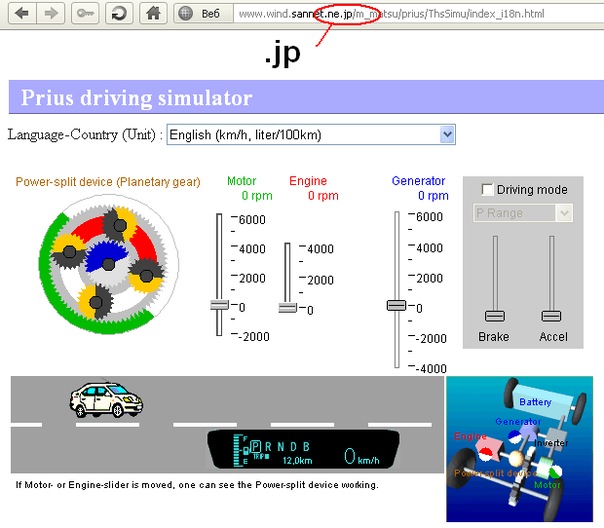
Task: Go forward with the Forward arrow button
Action: click(x=51, y=13)
